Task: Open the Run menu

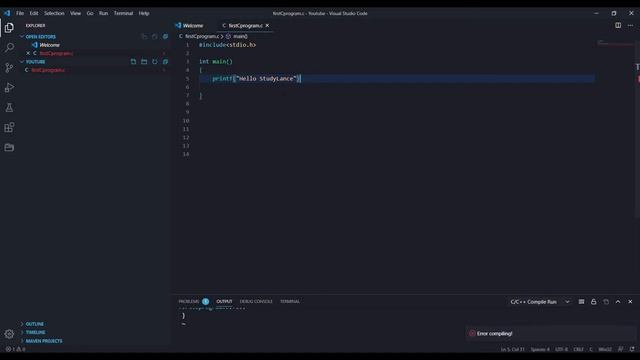Action: (103, 13)
